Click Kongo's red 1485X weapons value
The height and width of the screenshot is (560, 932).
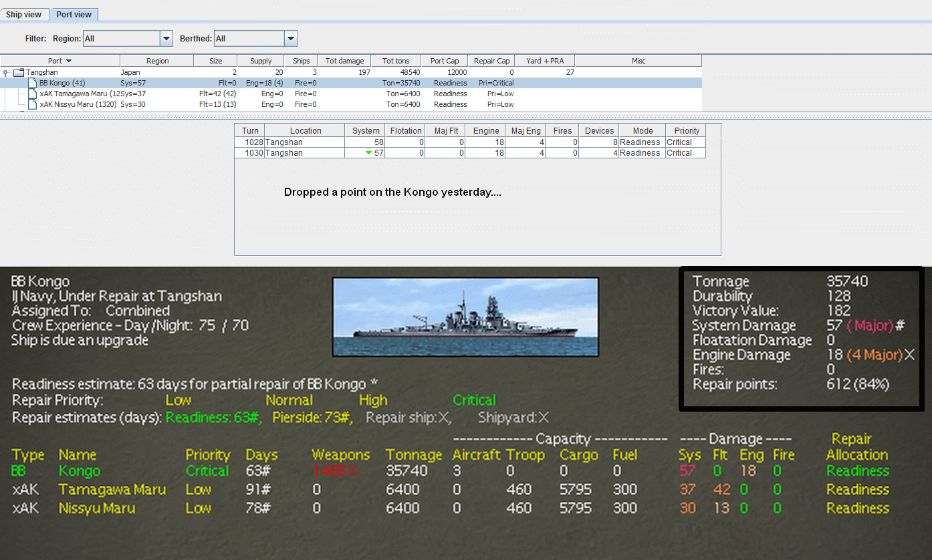(335, 470)
